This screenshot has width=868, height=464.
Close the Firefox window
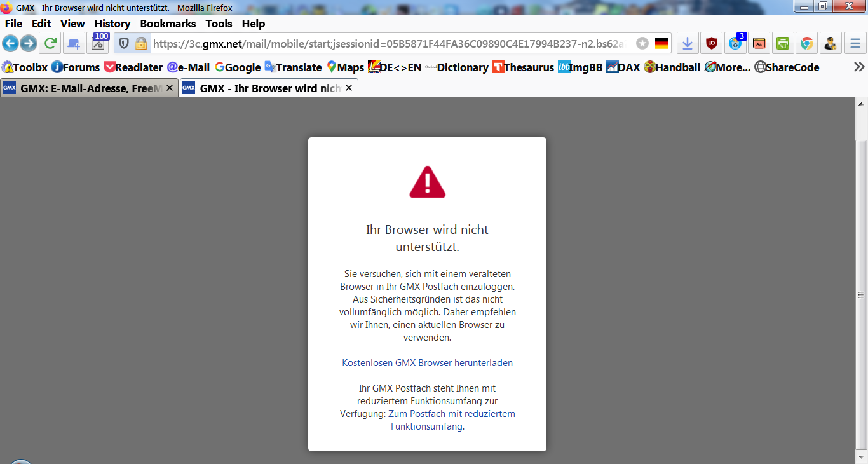(x=848, y=6)
